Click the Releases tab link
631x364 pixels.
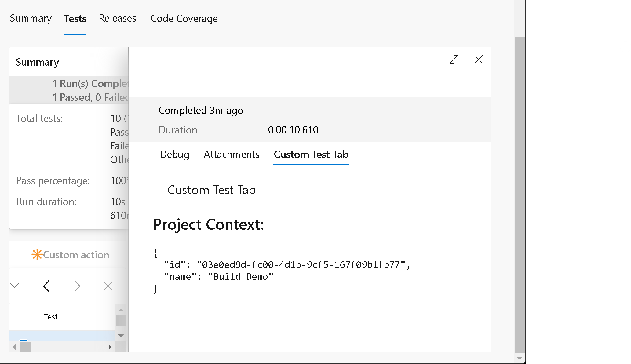(117, 19)
